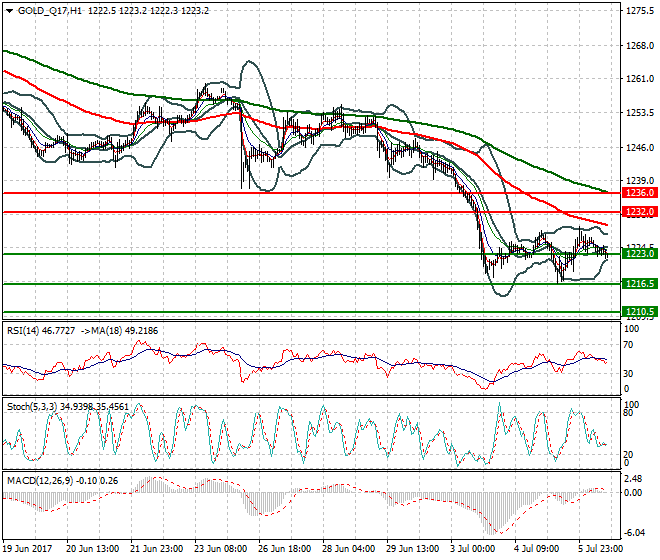
Task: Click the 29 Jun 13:00 time axis label
Action: pyautogui.click(x=412, y=549)
